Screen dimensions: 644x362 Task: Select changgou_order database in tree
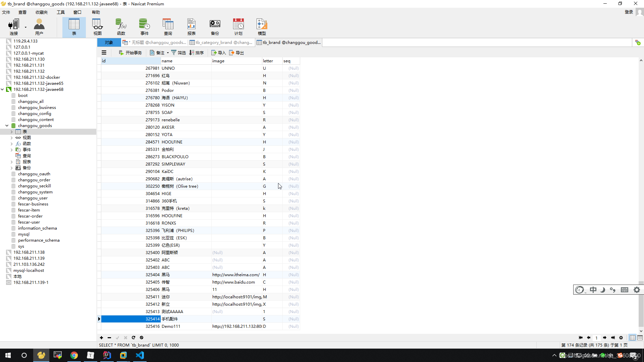34,180
